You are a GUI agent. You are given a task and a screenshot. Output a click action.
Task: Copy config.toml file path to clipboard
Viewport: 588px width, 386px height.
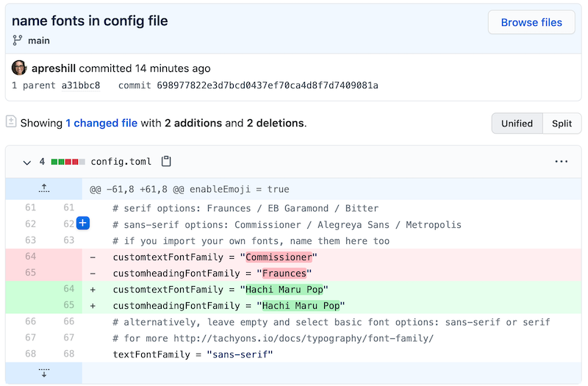pyautogui.click(x=166, y=162)
